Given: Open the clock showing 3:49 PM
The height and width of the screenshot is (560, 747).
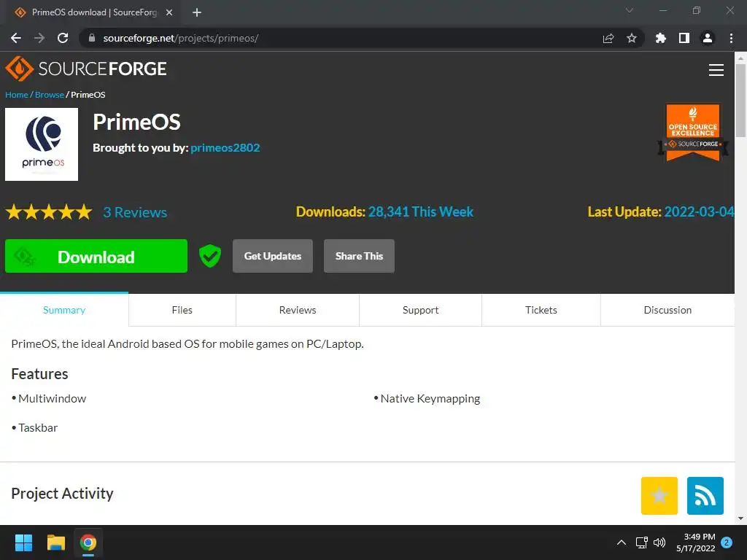Looking at the screenshot, I should pyautogui.click(x=695, y=542).
